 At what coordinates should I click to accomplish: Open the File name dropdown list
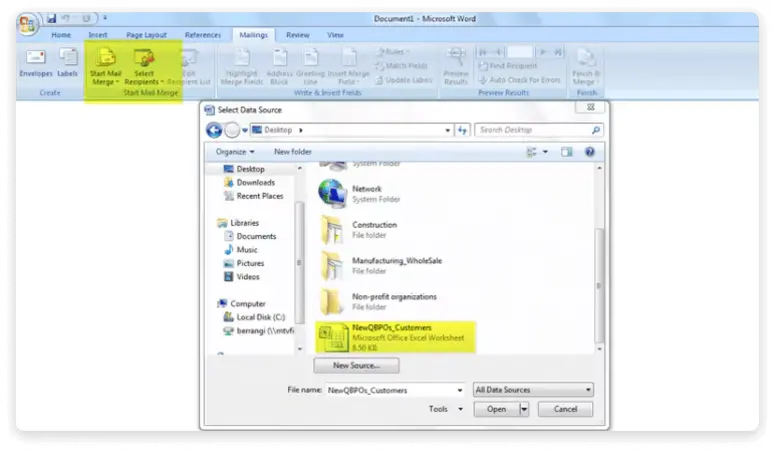click(460, 390)
